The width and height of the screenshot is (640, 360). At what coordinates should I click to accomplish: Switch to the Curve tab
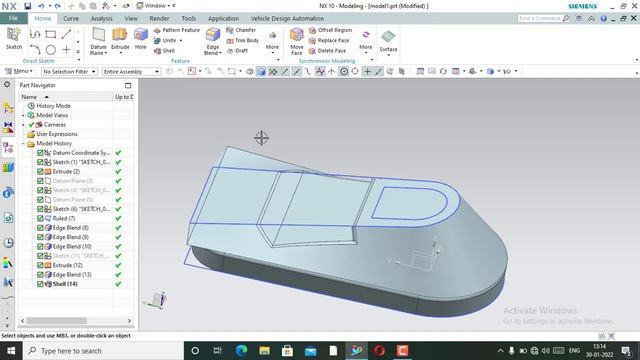click(x=71, y=18)
